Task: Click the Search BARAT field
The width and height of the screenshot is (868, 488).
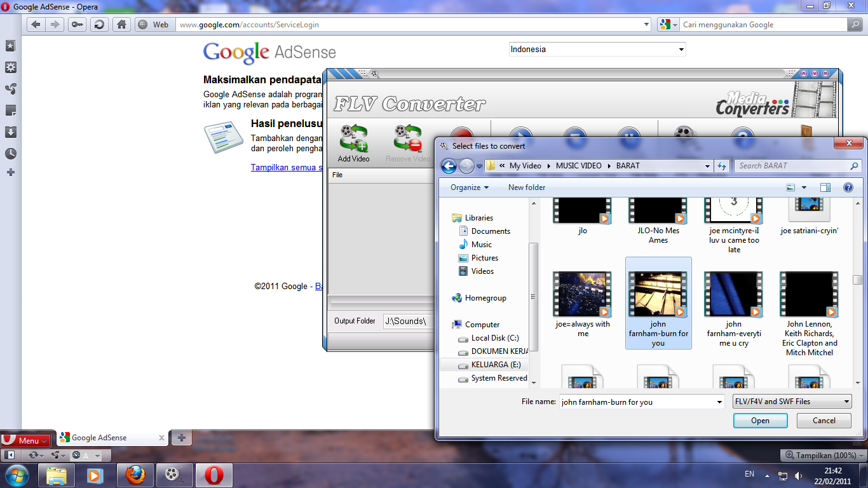Action: click(x=798, y=166)
